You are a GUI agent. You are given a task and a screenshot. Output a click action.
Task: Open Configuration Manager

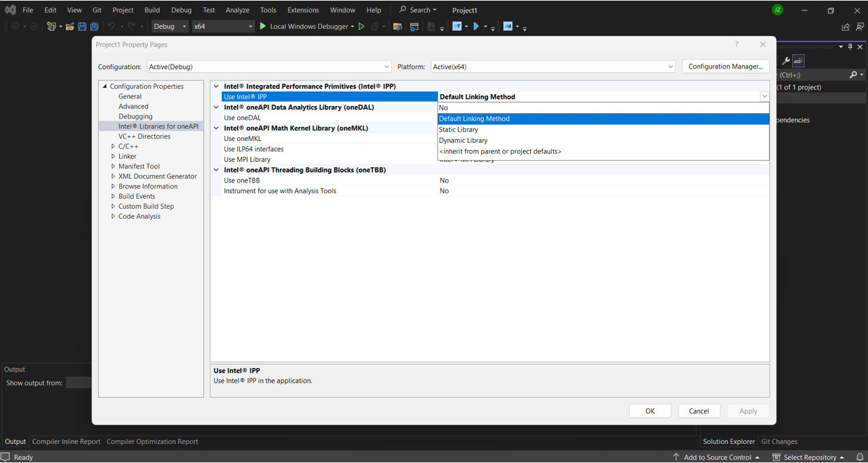coord(725,67)
